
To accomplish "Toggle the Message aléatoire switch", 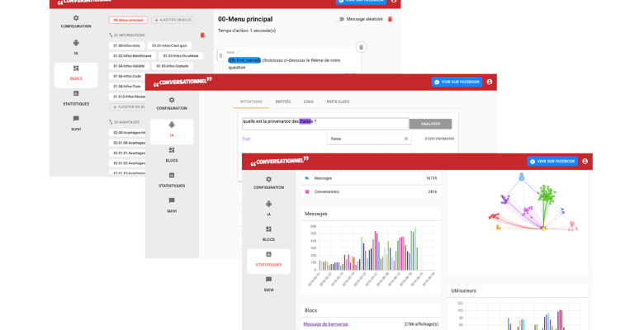I will coord(339,19).
